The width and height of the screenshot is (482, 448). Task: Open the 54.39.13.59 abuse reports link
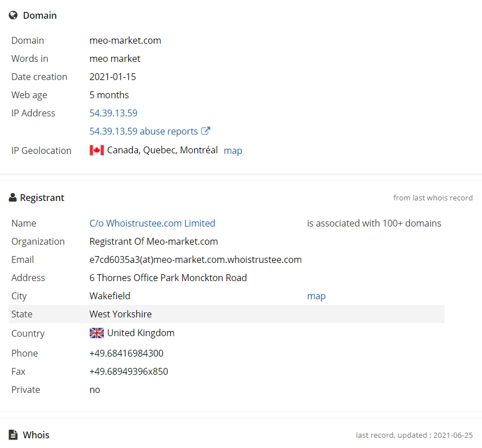[144, 131]
